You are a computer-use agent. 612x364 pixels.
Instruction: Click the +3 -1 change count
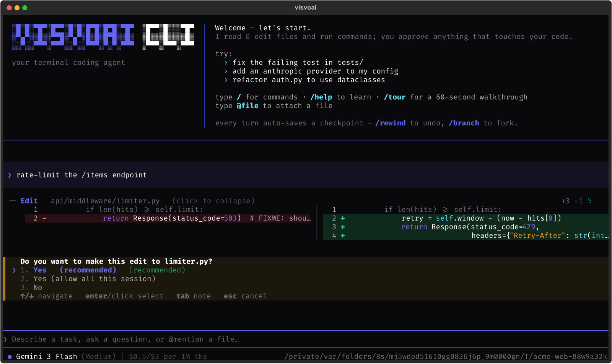point(572,201)
